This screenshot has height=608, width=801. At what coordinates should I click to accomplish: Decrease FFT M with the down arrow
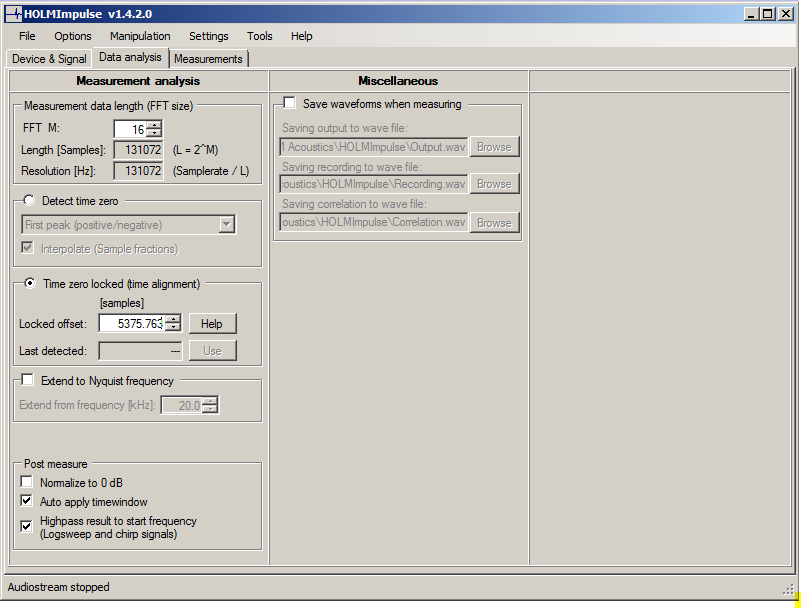154,133
